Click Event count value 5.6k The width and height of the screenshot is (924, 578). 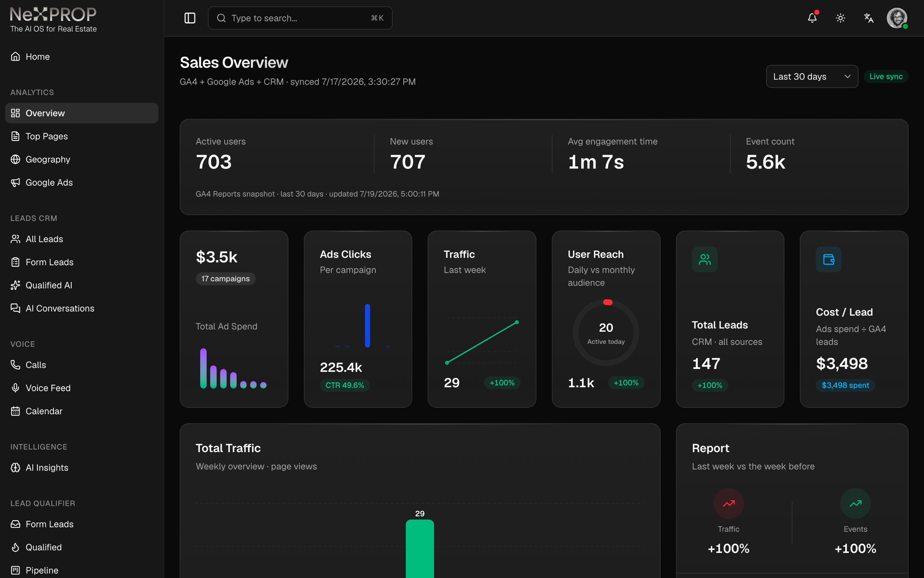pyautogui.click(x=765, y=162)
